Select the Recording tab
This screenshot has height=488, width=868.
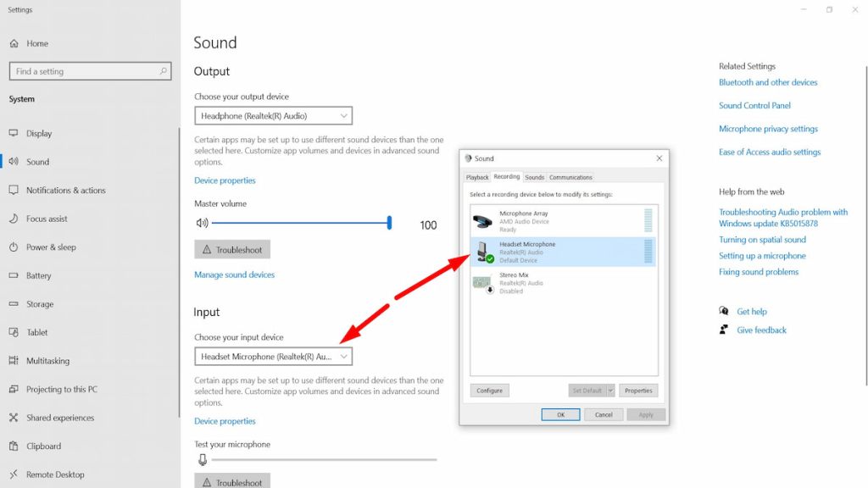[x=507, y=176]
